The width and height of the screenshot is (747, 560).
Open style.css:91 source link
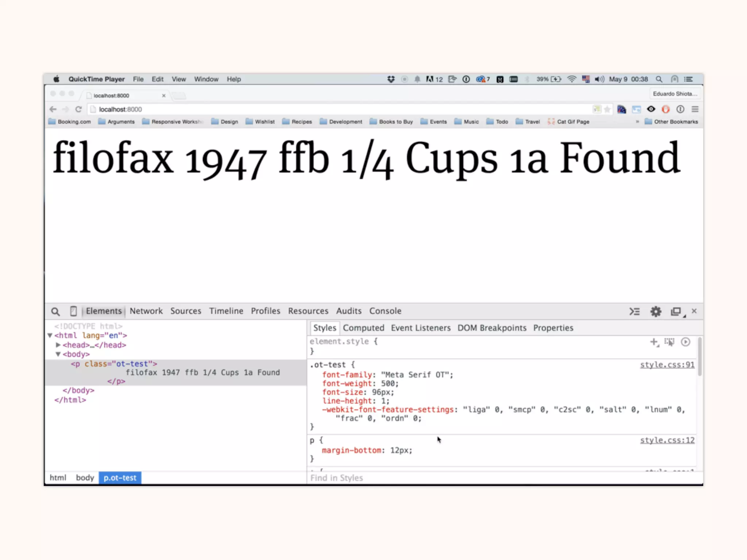[667, 365]
